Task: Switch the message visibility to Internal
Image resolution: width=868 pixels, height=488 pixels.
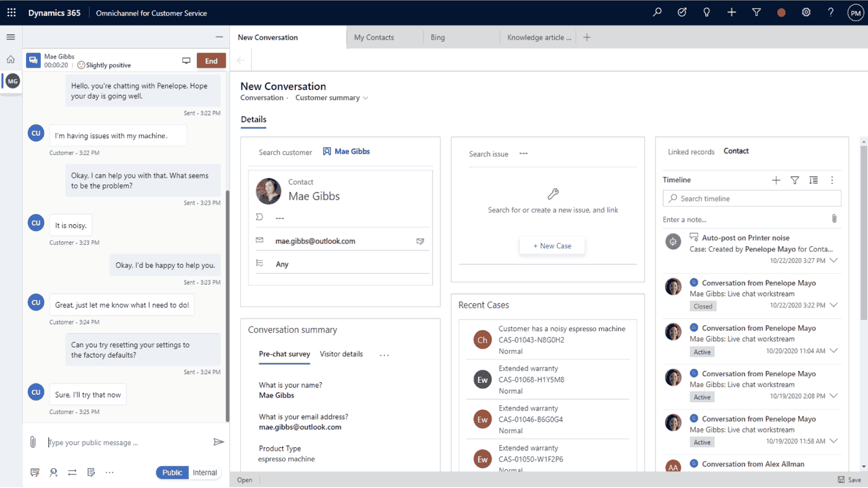Action: [205, 472]
